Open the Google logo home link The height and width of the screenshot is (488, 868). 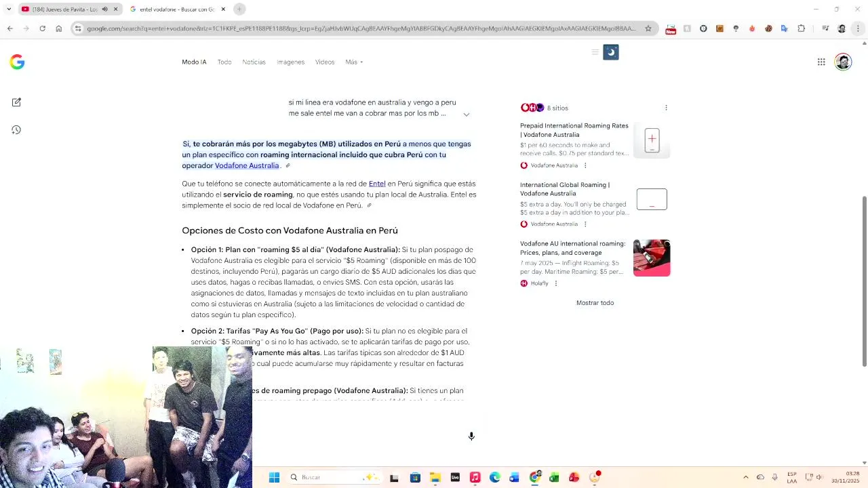(17, 62)
